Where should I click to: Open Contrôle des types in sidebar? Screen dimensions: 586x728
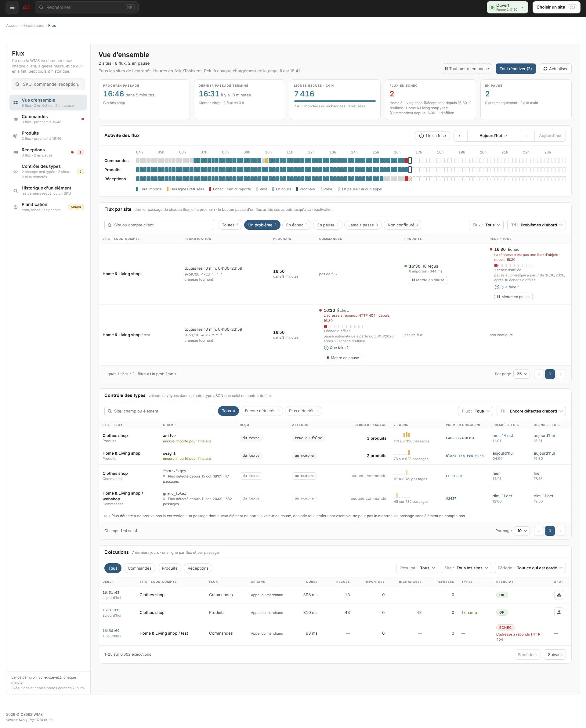48,171
